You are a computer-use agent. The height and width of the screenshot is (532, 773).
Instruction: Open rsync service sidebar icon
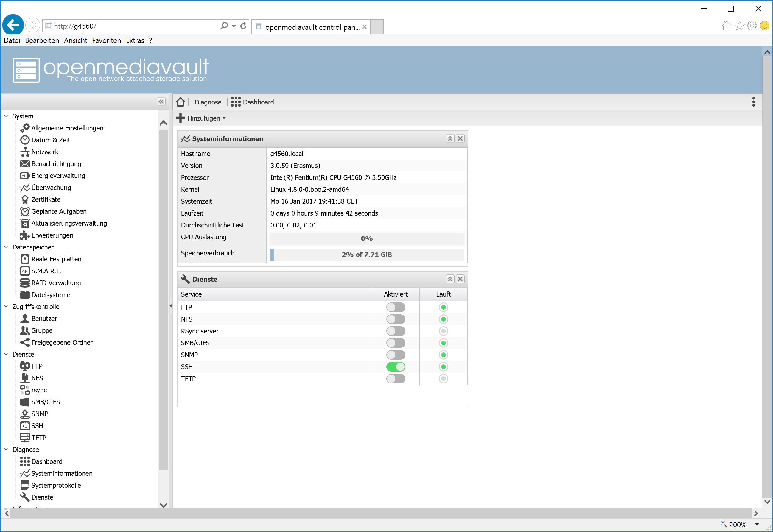pyautogui.click(x=25, y=390)
